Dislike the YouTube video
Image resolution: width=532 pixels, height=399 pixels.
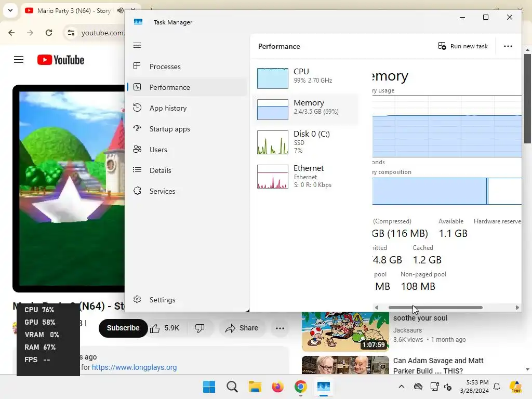point(199,328)
